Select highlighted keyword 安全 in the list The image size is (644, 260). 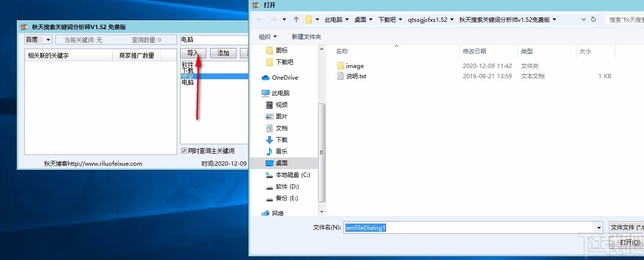[214, 76]
